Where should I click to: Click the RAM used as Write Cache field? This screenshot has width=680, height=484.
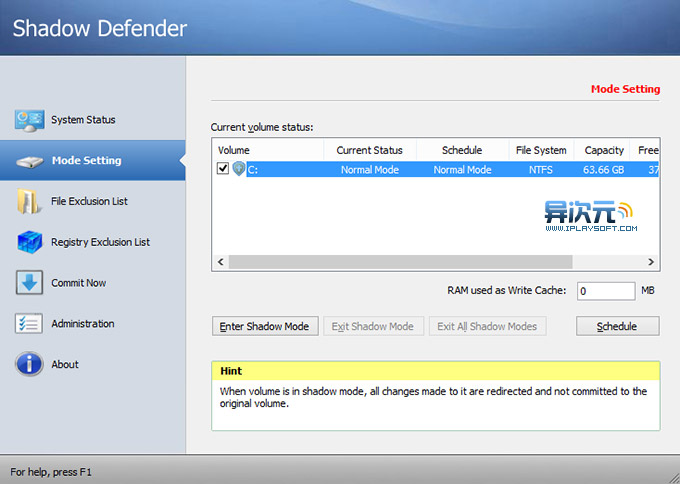606,291
